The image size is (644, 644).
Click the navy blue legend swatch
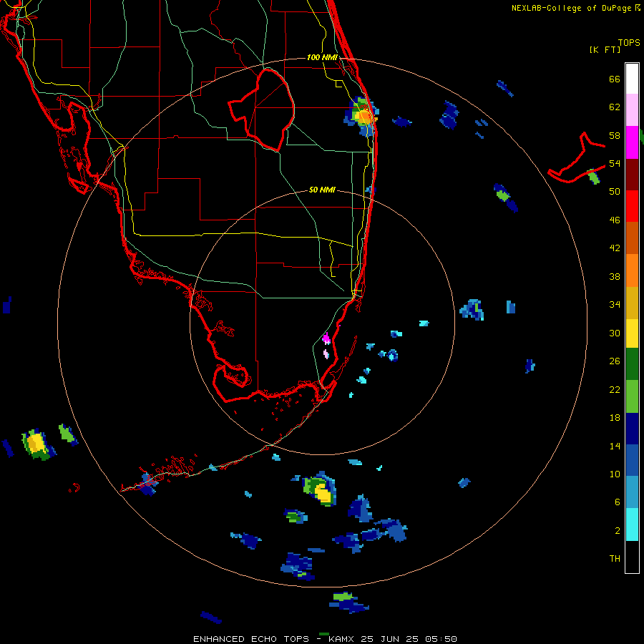coord(632,429)
